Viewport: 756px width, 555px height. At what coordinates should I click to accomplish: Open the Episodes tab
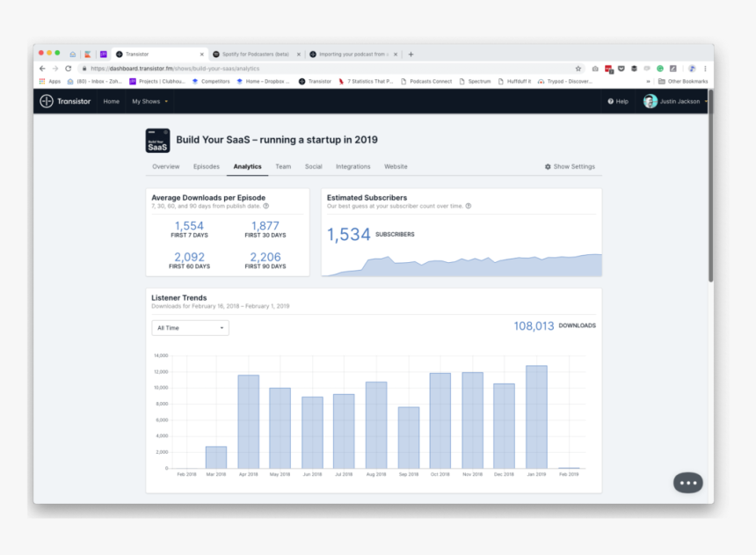click(207, 166)
